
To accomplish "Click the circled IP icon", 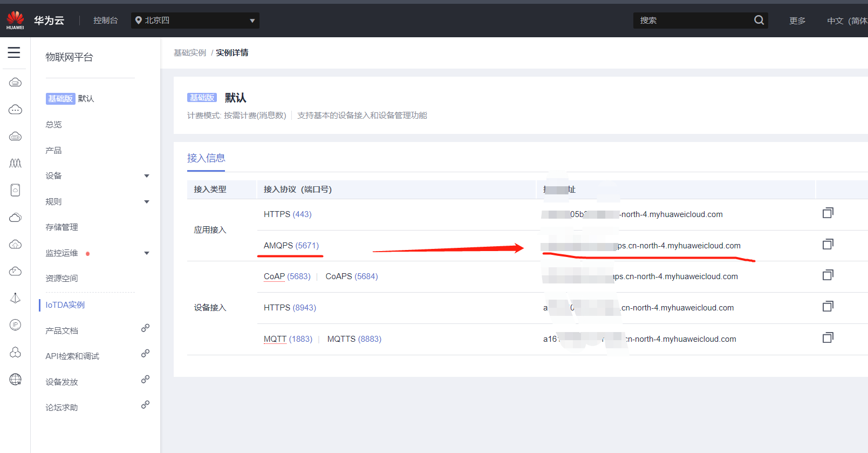I will click(15, 325).
